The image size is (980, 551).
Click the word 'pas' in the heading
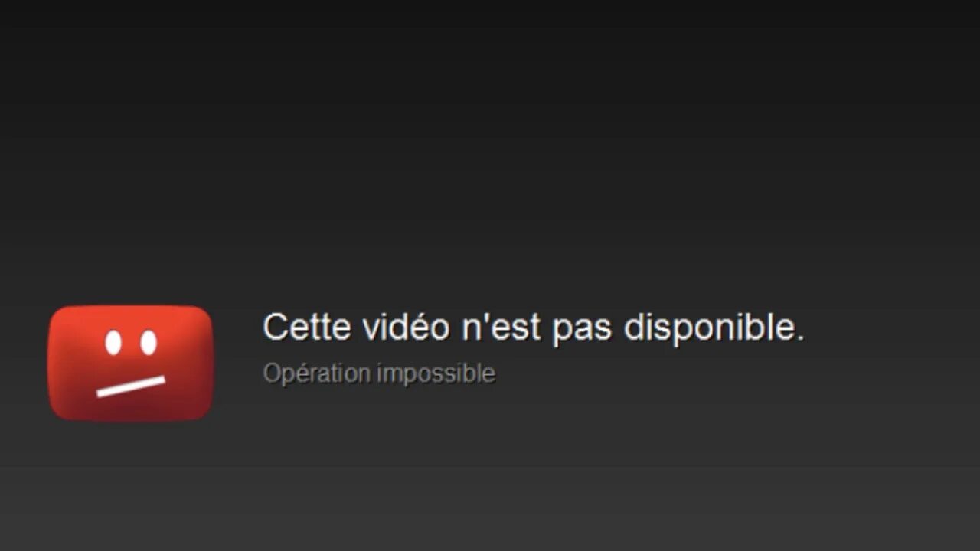(582, 331)
